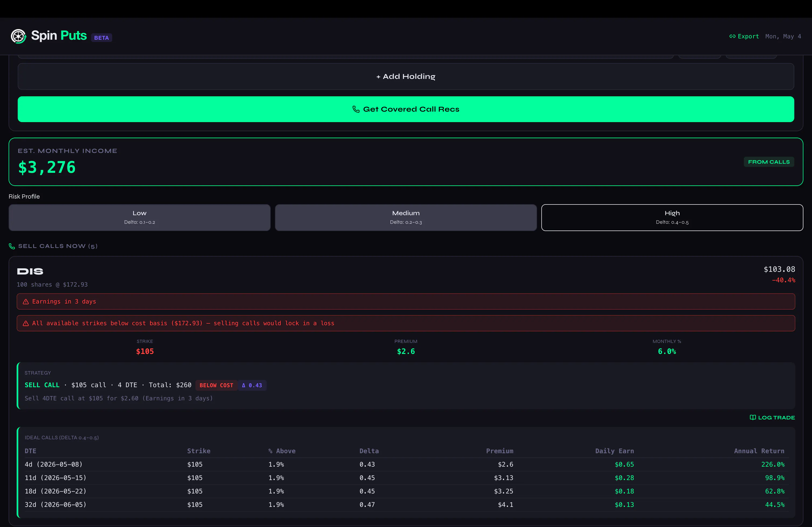Click the 226.0% annual return cell

(x=773, y=465)
